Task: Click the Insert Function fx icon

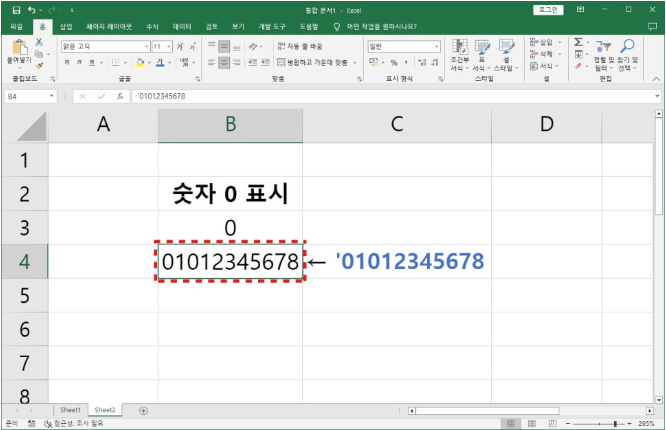Action: click(120, 96)
